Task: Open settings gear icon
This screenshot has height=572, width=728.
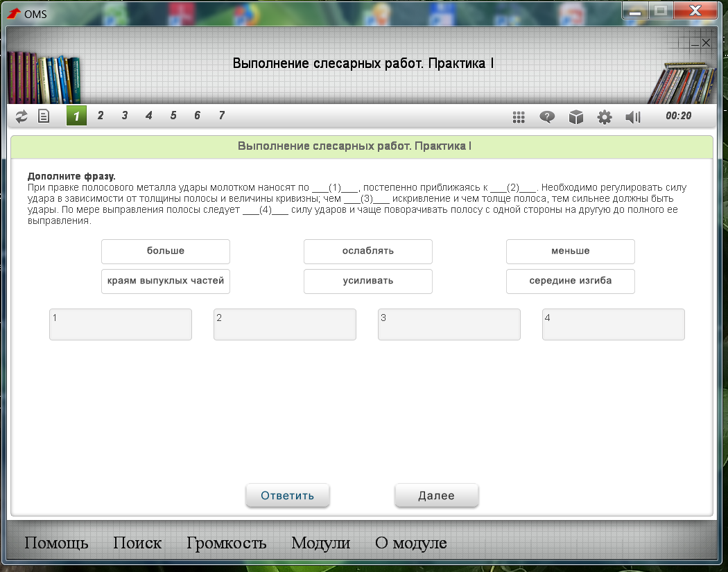Action: coord(605,117)
